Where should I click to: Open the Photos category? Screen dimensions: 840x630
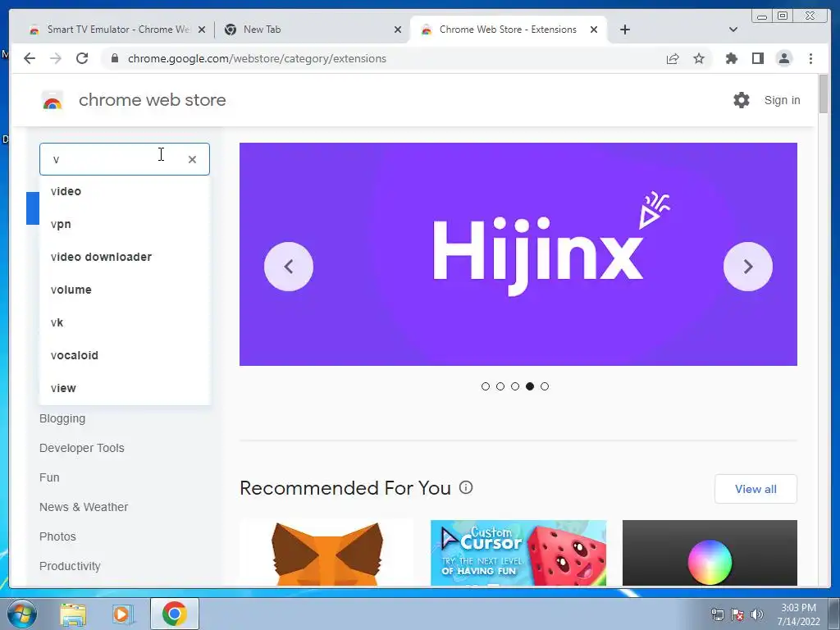coord(57,536)
